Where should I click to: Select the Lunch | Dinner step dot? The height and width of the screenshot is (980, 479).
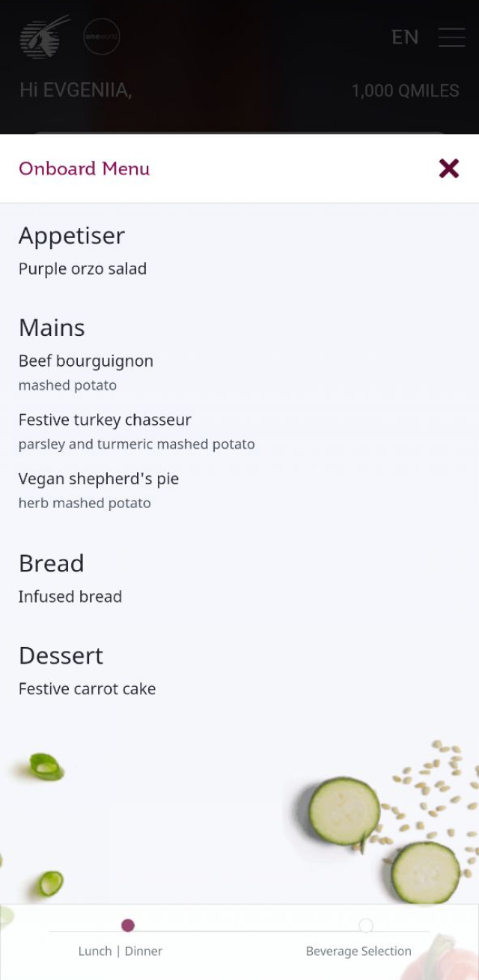[128, 925]
